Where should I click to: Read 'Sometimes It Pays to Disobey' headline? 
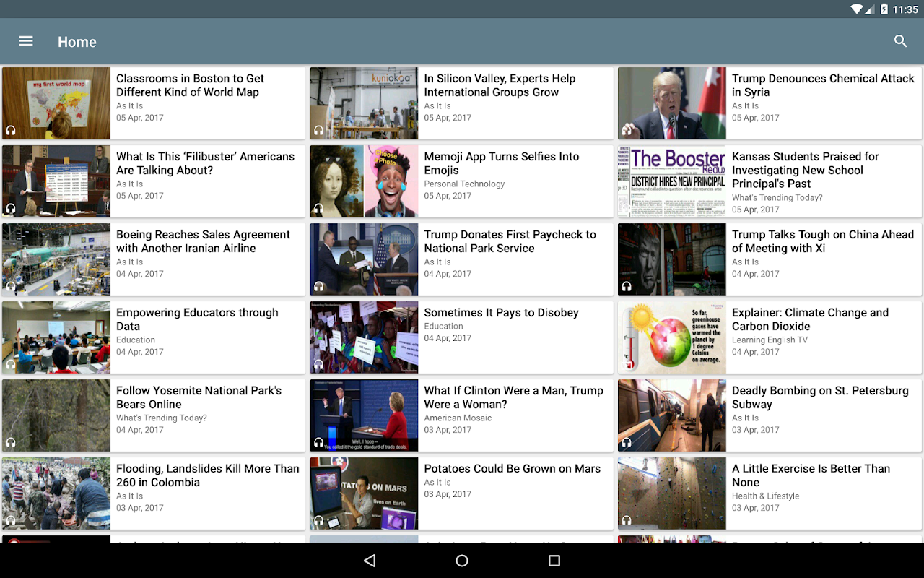[x=501, y=313]
